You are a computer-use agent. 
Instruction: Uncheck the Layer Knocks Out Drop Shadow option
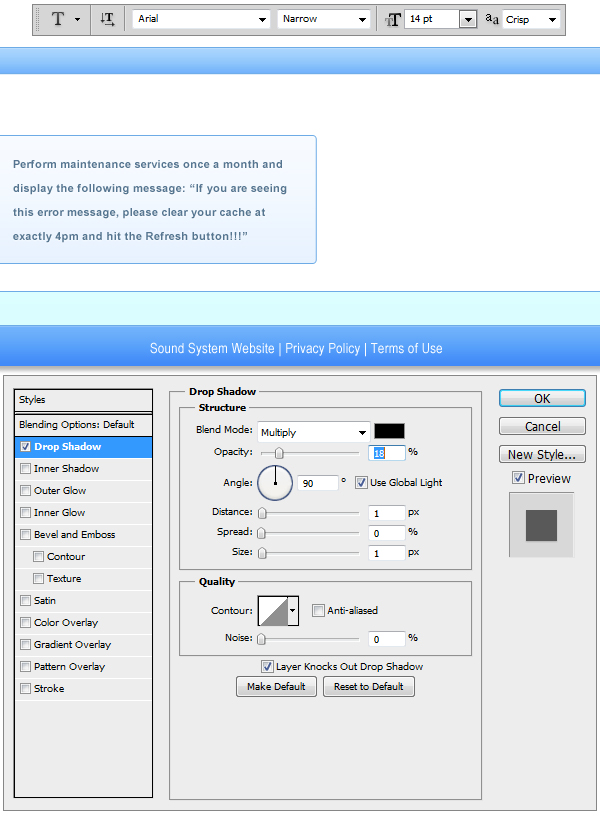(267, 666)
